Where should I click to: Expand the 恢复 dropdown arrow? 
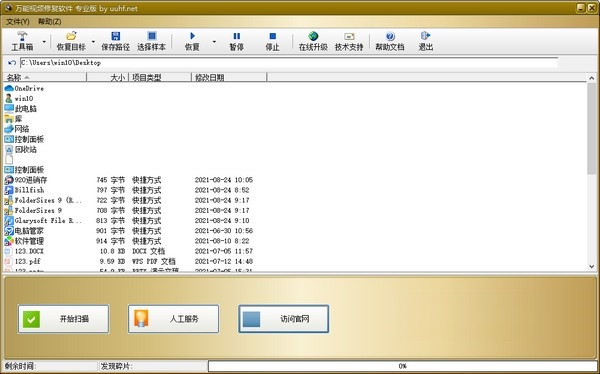(214, 41)
